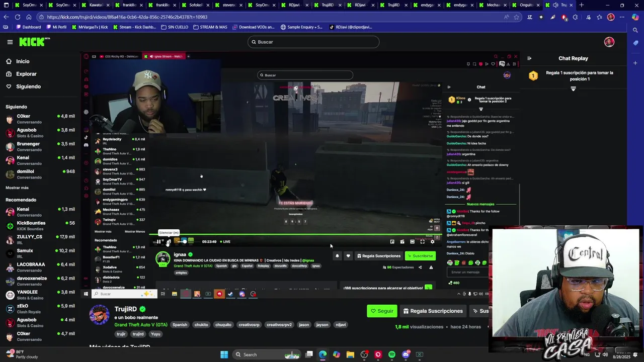Select the rdjavi tag

341,325
